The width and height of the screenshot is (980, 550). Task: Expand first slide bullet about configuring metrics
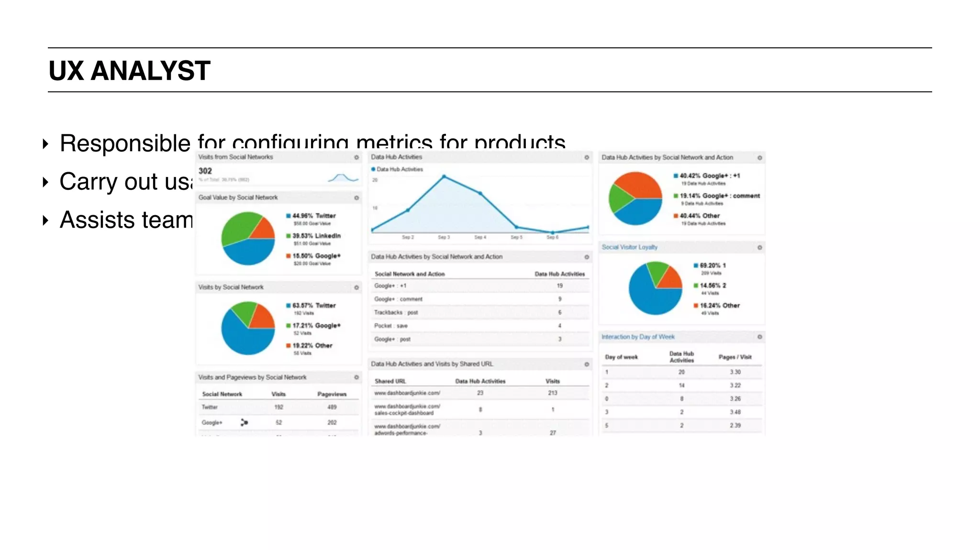point(45,143)
